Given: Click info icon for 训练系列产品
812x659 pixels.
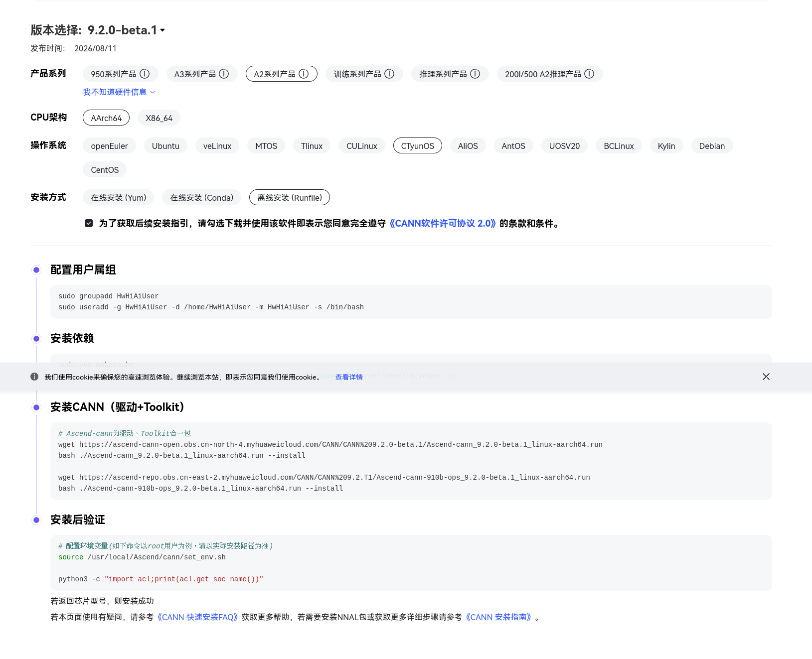Looking at the screenshot, I should pos(389,74).
